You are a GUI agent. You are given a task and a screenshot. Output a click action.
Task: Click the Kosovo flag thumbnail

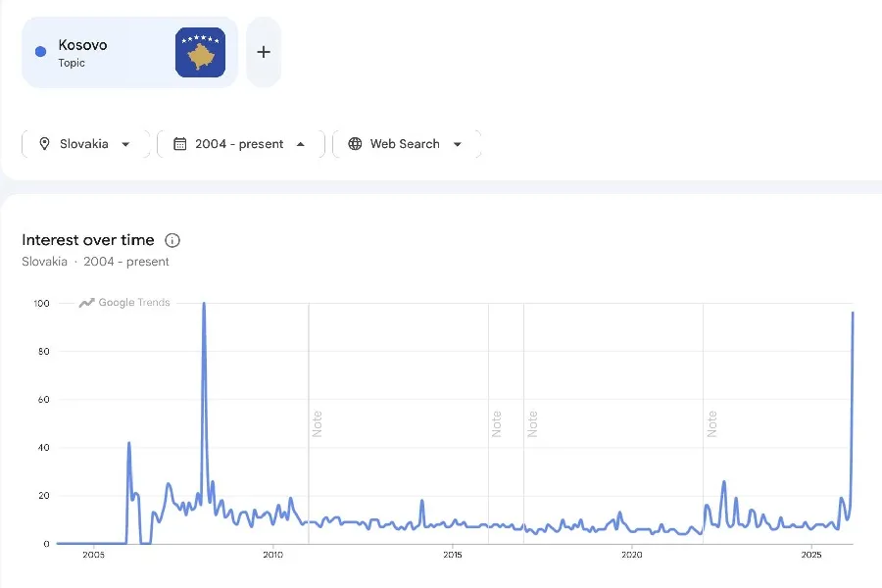click(200, 52)
